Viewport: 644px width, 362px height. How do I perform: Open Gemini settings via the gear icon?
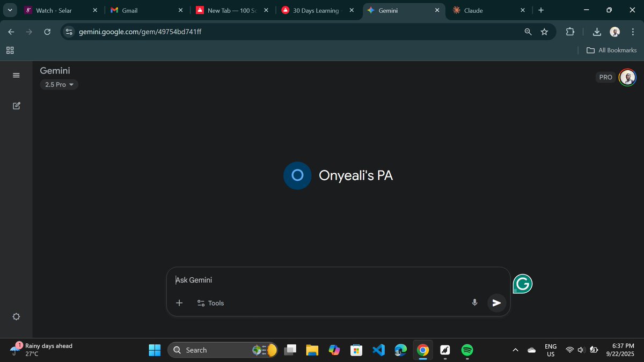point(16,316)
